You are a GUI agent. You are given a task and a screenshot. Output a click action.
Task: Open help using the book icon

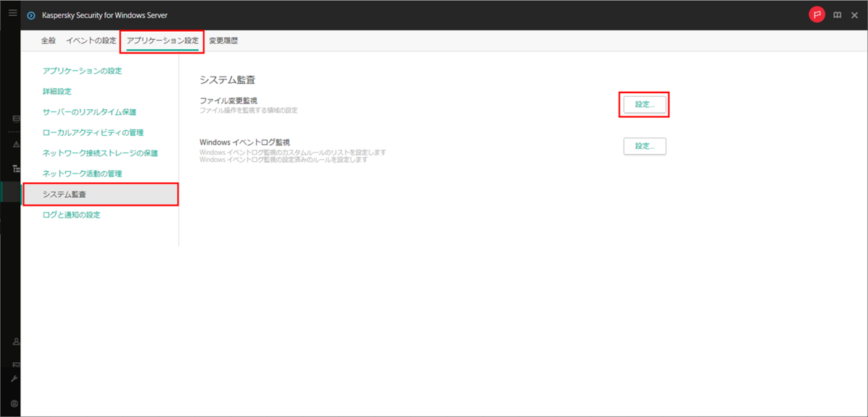[x=837, y=14]
